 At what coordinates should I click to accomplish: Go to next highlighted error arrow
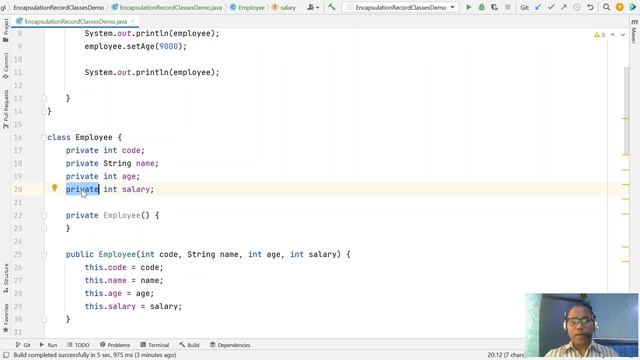tap(623, 35)
